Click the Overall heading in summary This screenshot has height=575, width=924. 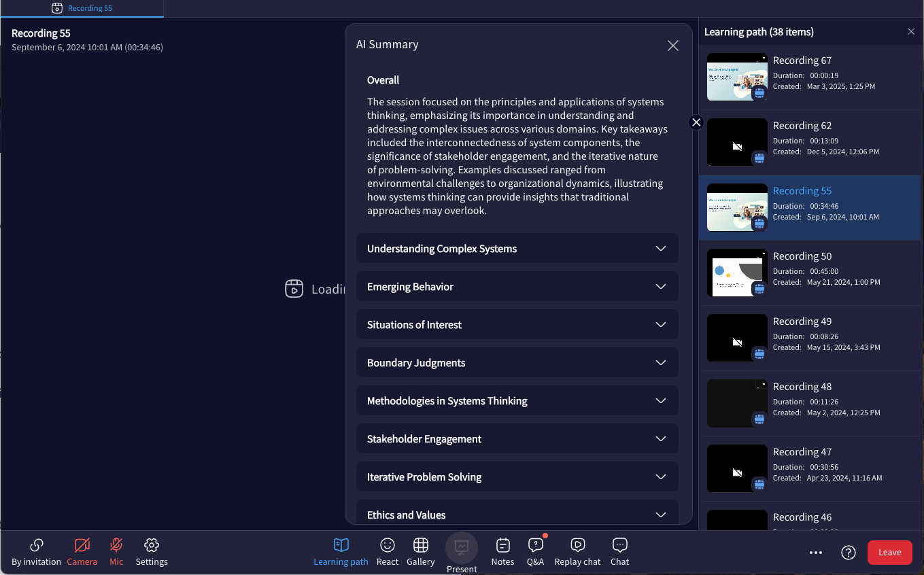383,80
